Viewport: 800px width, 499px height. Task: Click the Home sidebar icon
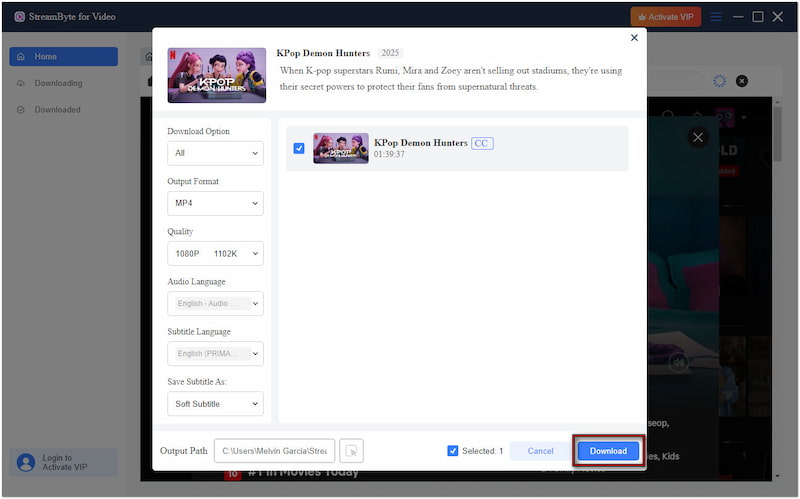(x=22, y=57)
